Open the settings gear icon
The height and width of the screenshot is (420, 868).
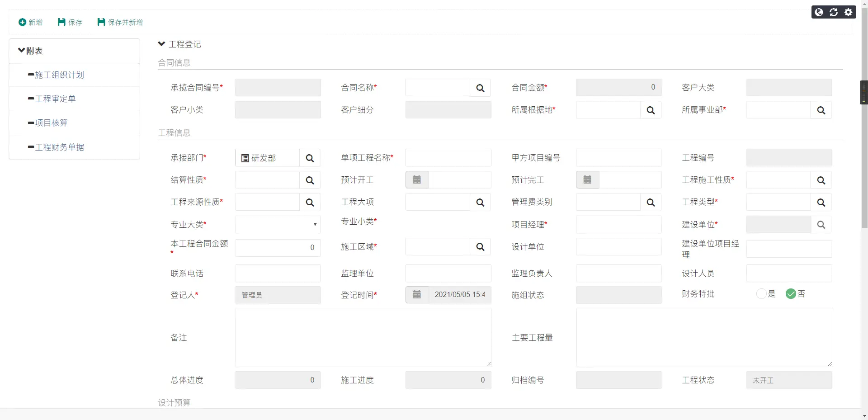tap(849, 12)
